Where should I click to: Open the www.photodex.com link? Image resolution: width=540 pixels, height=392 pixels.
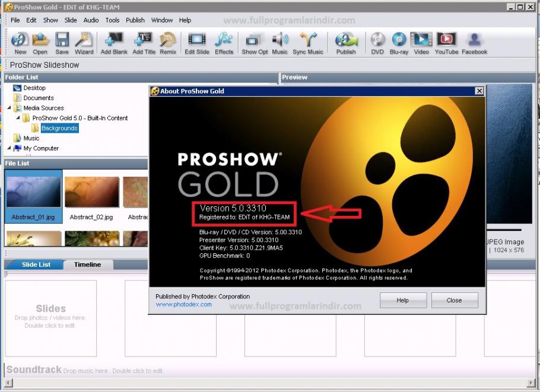coord(183,304)
